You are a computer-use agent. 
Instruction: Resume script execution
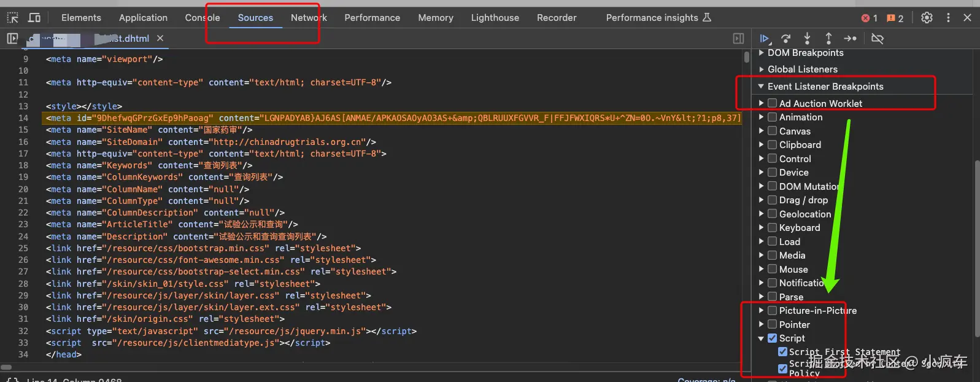765,39
